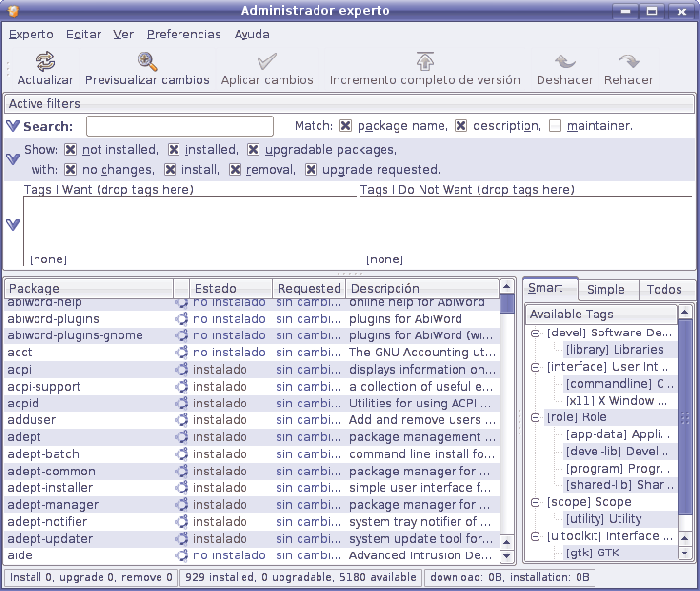Click the Search text input field

[x=179, y=126]
